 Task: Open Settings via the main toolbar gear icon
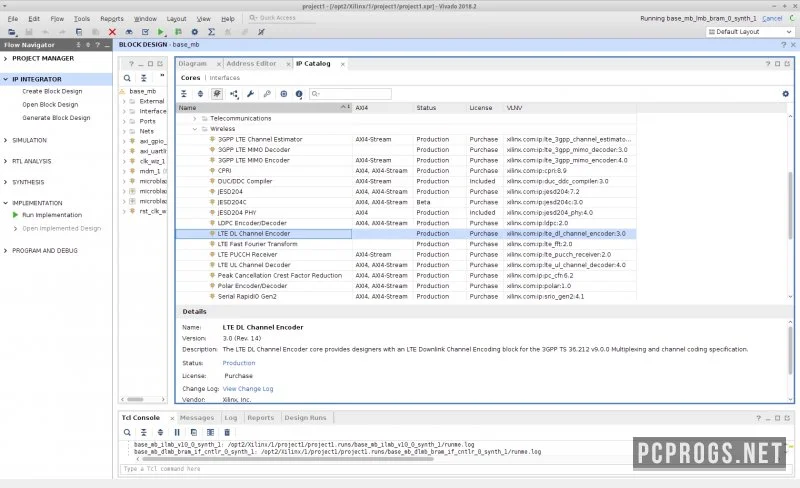tap(194, 32)
